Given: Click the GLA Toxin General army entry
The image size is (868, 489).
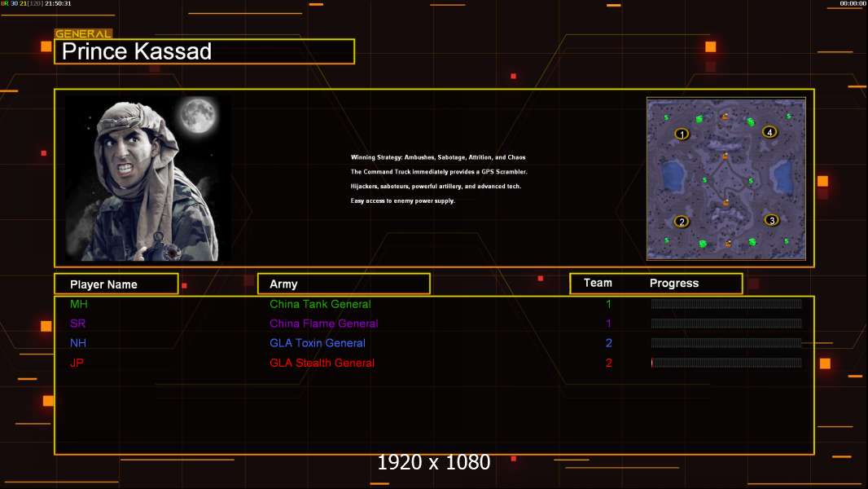Looking at the screenshot, I should [318, 343].
